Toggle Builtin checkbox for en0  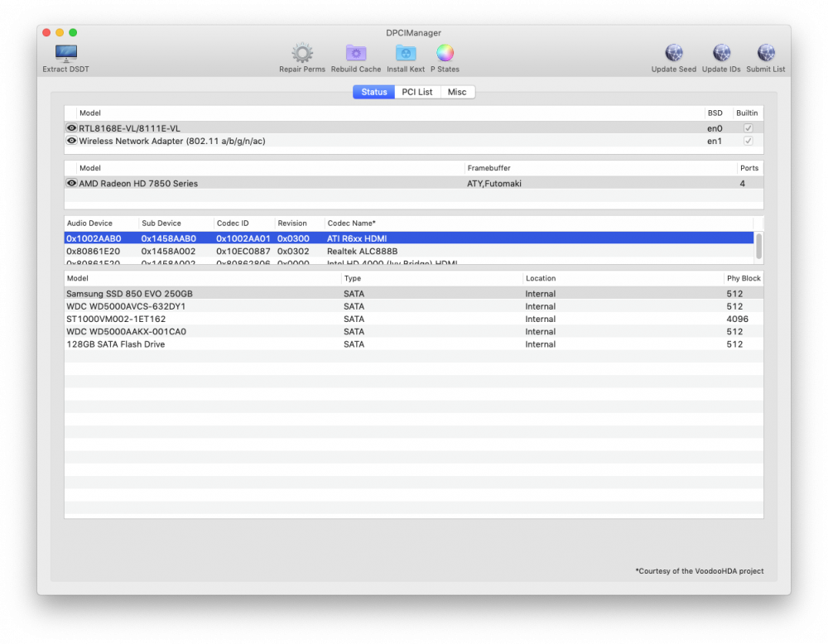748,127
